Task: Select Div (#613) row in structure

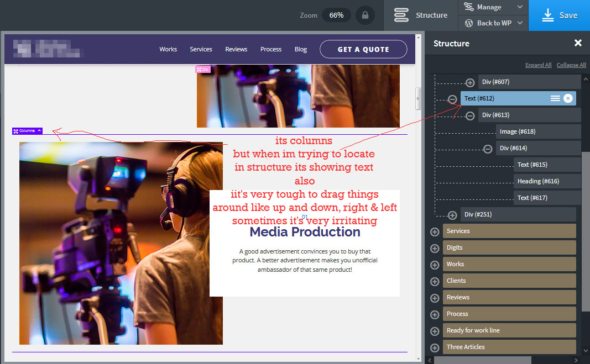Action: (x=529, y=115)
